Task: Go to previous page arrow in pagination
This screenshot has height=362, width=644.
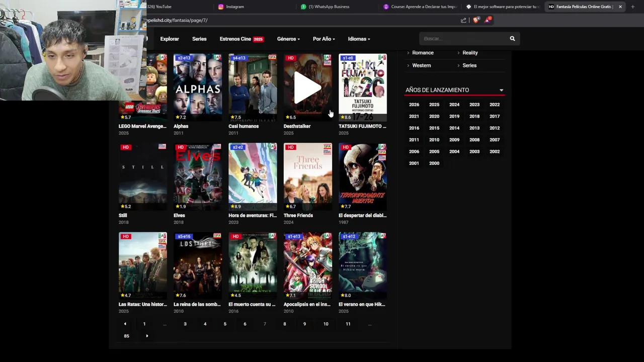Action: point(125,324)
